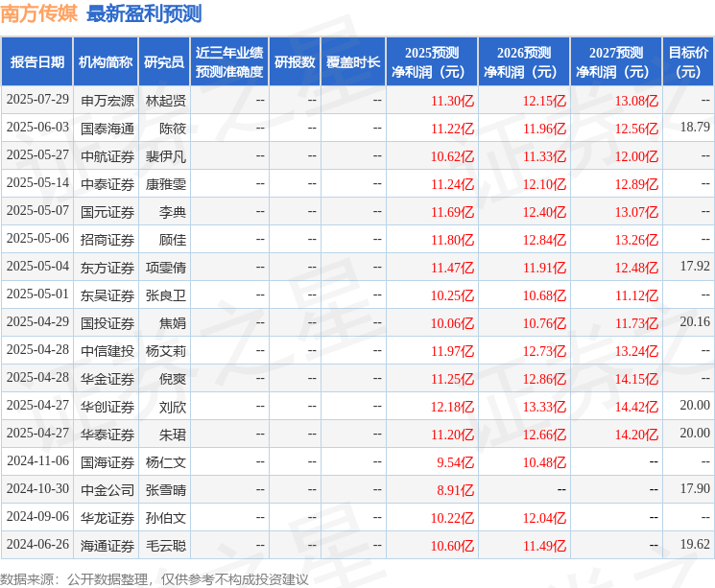Click analyst name 林起贤
The image size is (715, 588).
pyautogui.click(x=165, y=101)
